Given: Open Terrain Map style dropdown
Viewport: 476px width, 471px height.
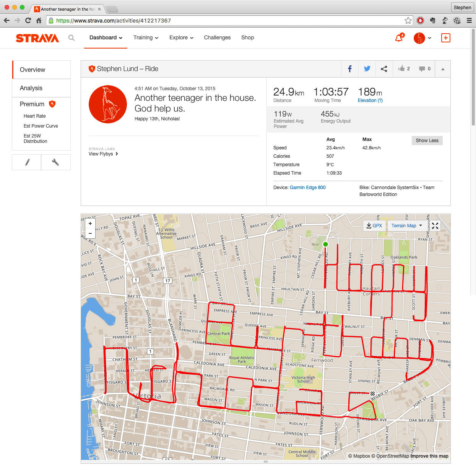Looking at the screenshot, I should 407,226.
